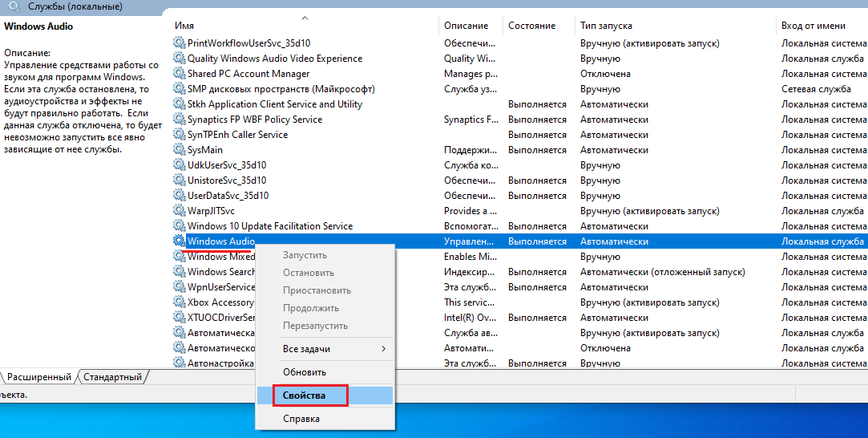Select UserDataSvc_35d10 service name

[228, 196]
